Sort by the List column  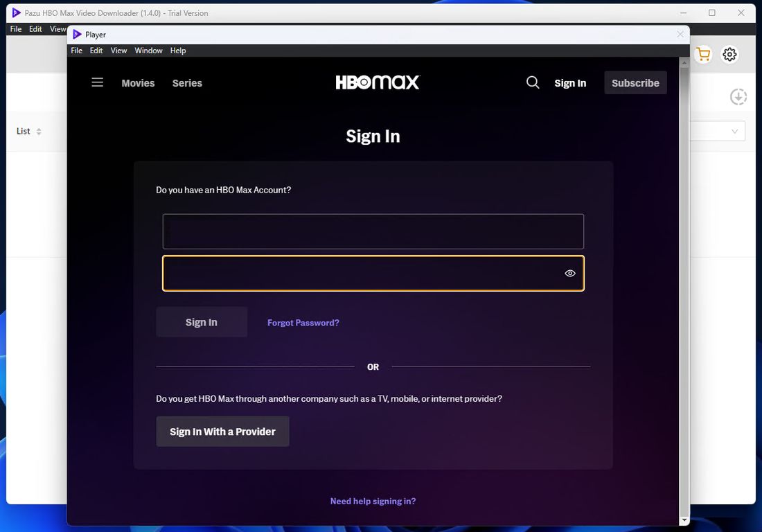[29, 132]
